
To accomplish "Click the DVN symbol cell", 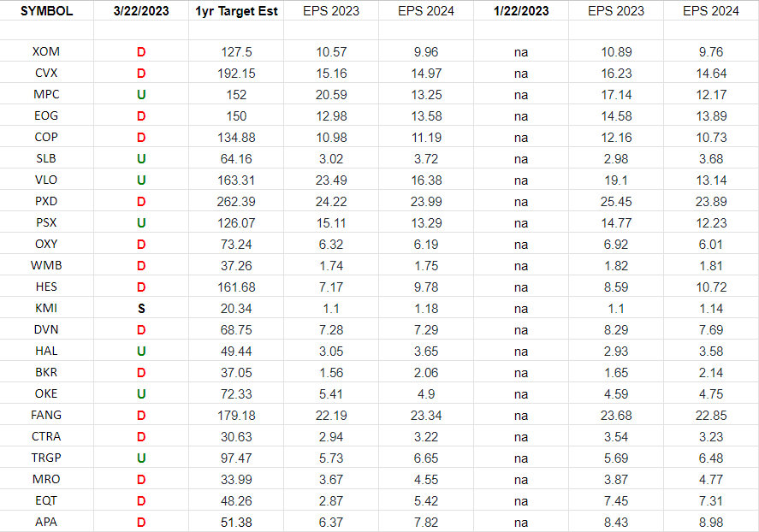I will (46, 330).
